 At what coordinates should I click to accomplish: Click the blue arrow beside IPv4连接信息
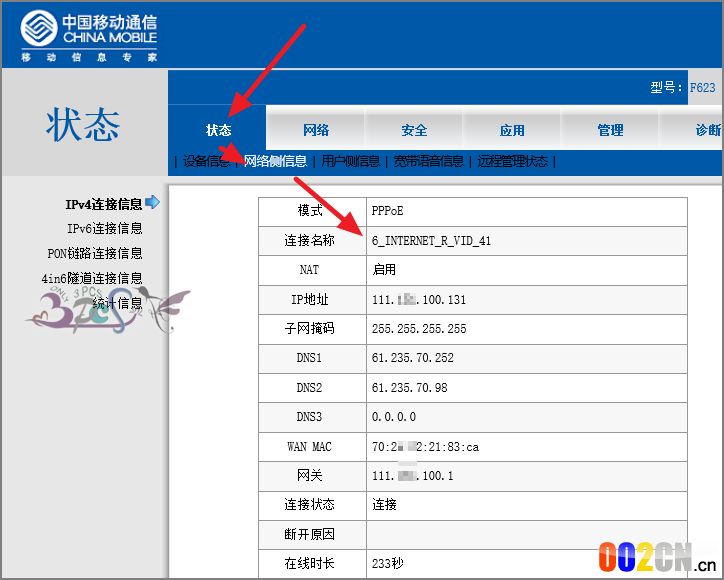click(x=152, y=202)
